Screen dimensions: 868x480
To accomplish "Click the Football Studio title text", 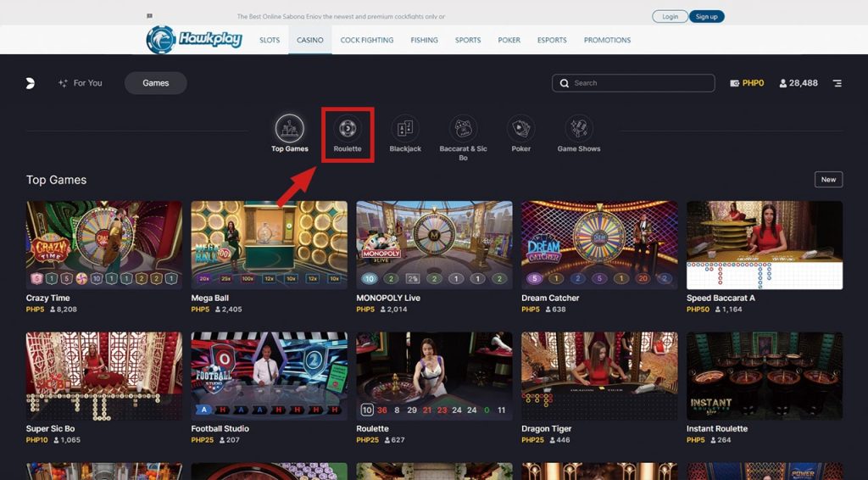I will coord(220,428).
